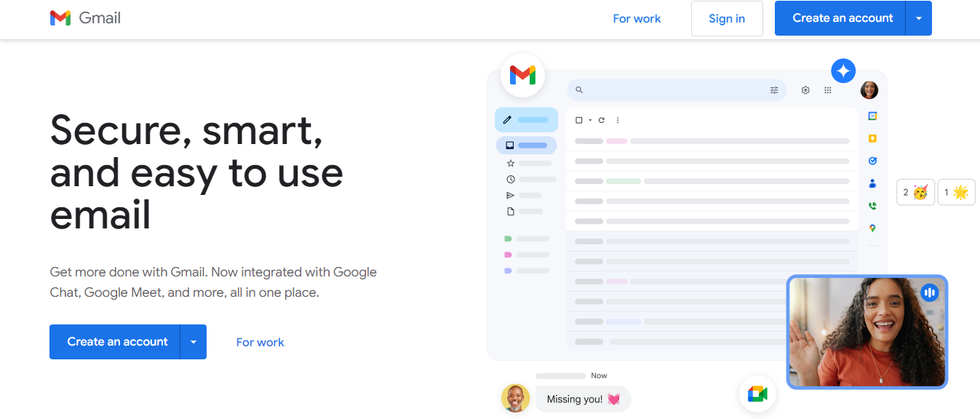
Task: Open the Google apps grid launcher
Action: tap(828, 89)
